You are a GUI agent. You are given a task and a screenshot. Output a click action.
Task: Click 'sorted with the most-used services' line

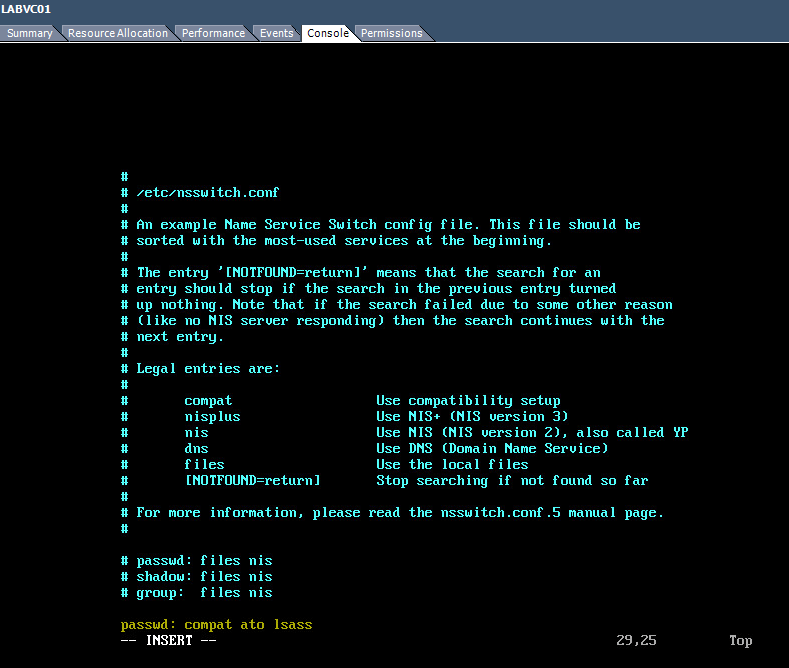click(336, 241)
